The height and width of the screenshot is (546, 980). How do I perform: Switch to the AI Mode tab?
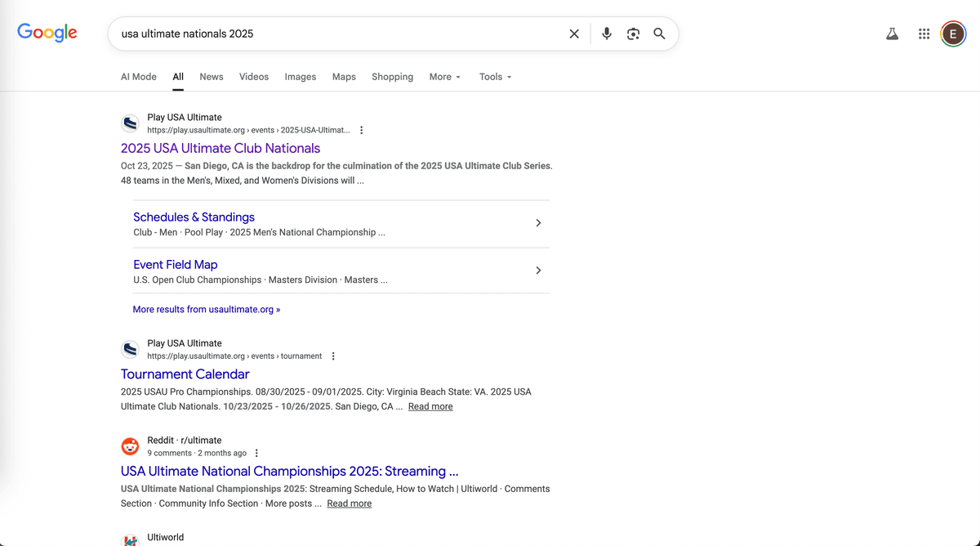tap(139, 77)
